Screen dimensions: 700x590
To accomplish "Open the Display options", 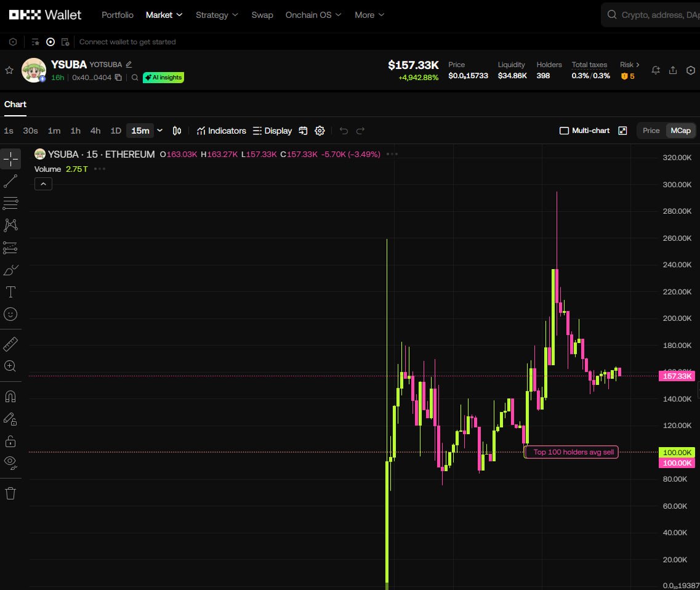I will (x=272, y=131).
